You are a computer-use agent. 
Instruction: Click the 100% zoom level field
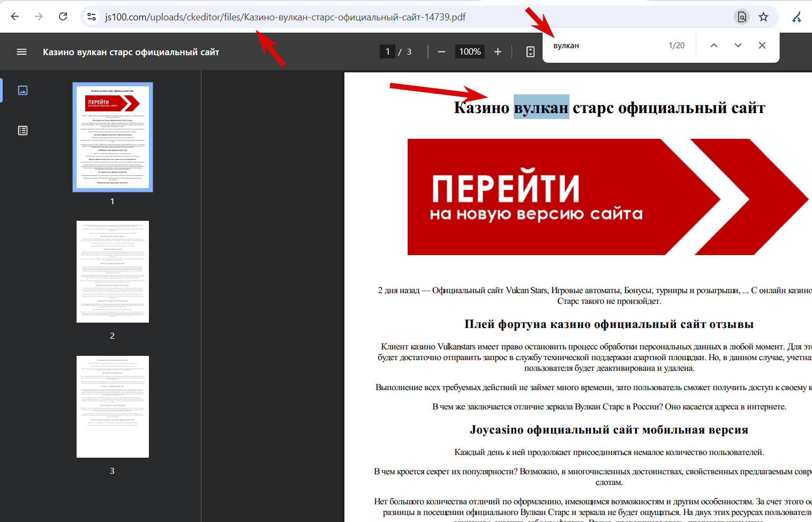[470, 51]
